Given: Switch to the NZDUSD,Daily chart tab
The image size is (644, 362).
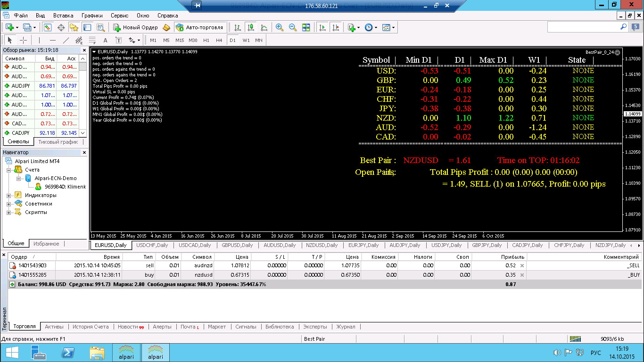Looking at the screenshot, I should point(322,245).
